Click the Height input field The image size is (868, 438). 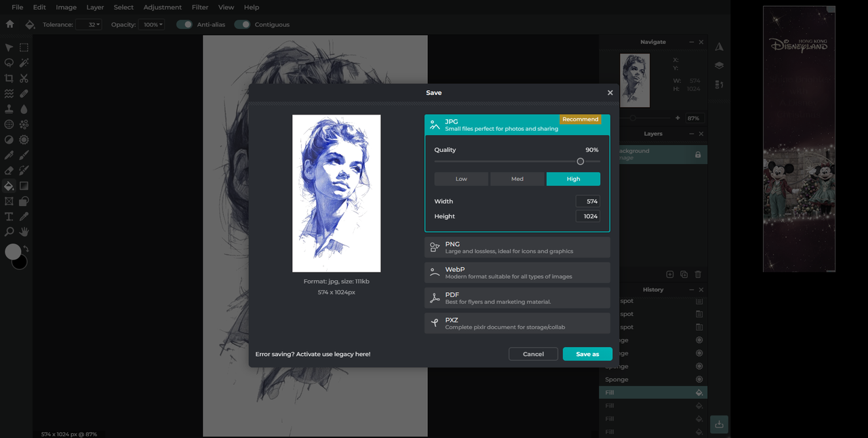(x=588, y=216)
